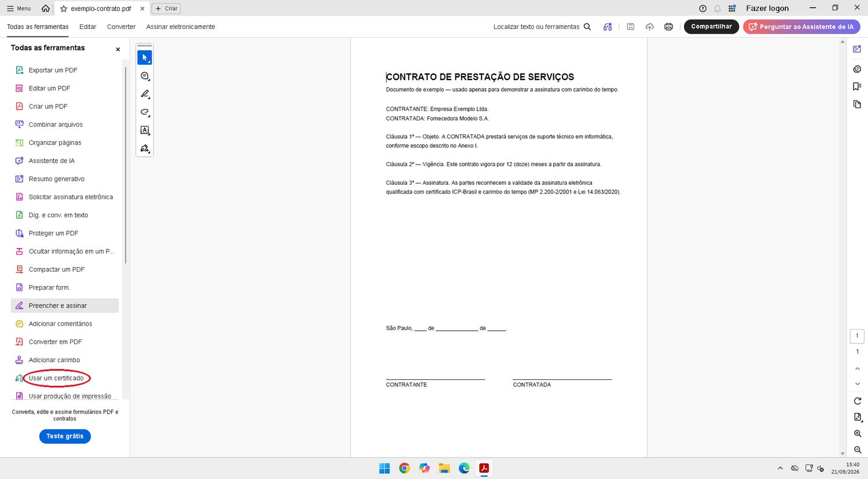The width and height of the screenshot is (868, 479).
Task: Select the text box tool
Action: pos(145,130)
